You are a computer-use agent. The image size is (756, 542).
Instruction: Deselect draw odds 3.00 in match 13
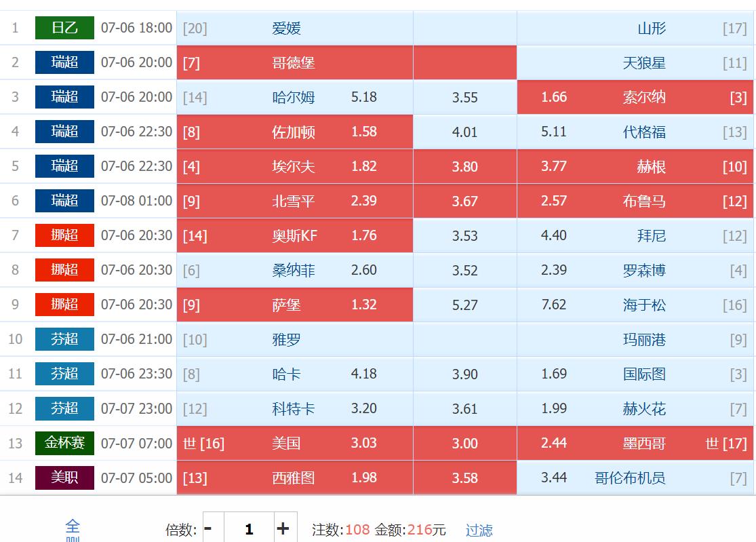coord(464,443)
